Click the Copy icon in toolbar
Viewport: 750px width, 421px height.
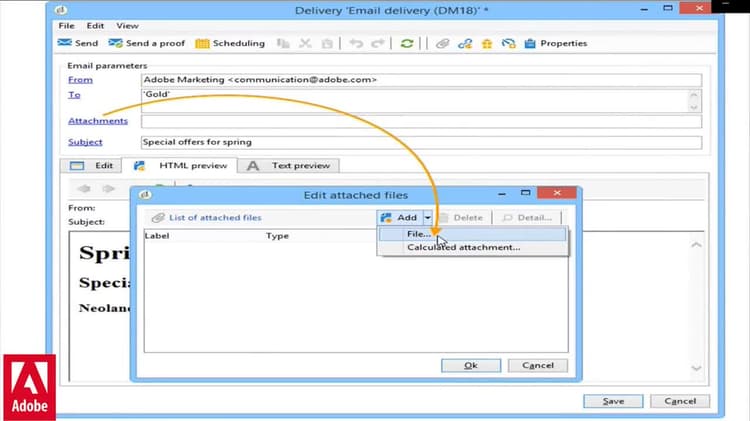tap(283, 44)
